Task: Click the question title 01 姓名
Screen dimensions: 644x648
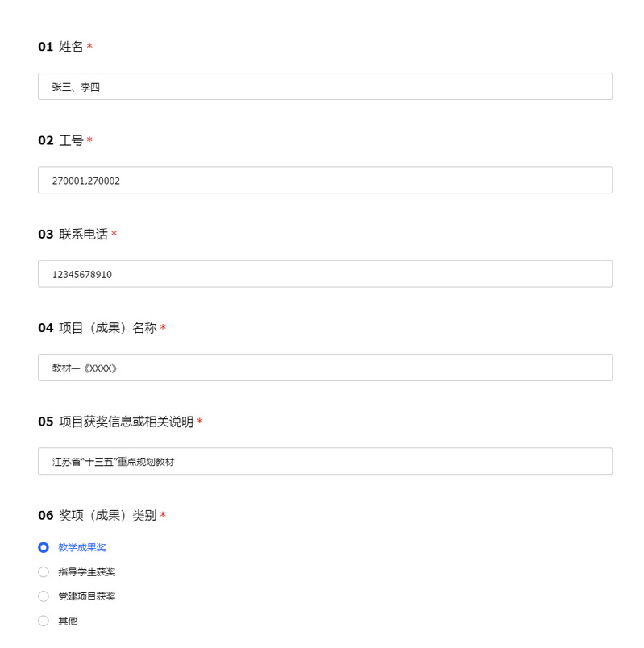Action: coord(61,47)
